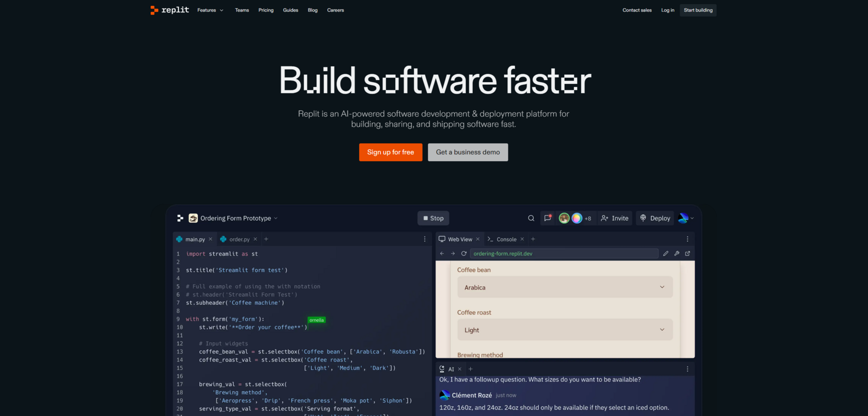The width and height of the screenshot is (868, 416).
Task: Click the pencil edit icon beside the URL
Action: tap(665, 254)
